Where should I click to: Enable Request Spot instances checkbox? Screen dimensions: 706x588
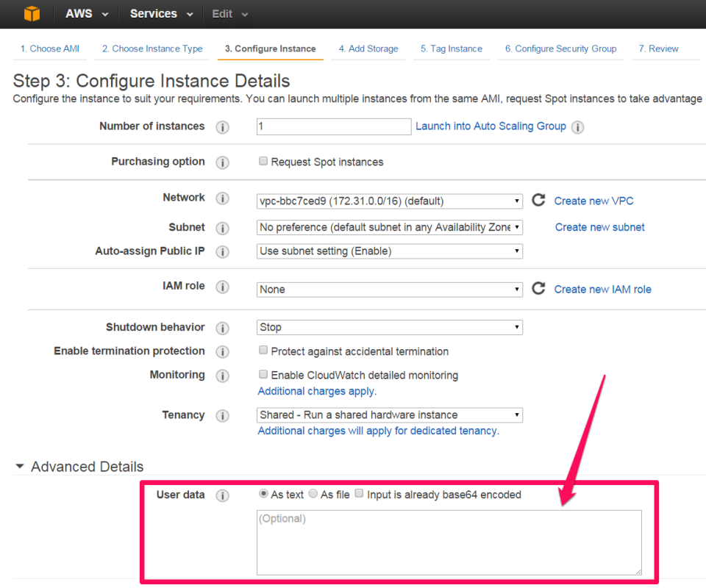pos(263,161)
